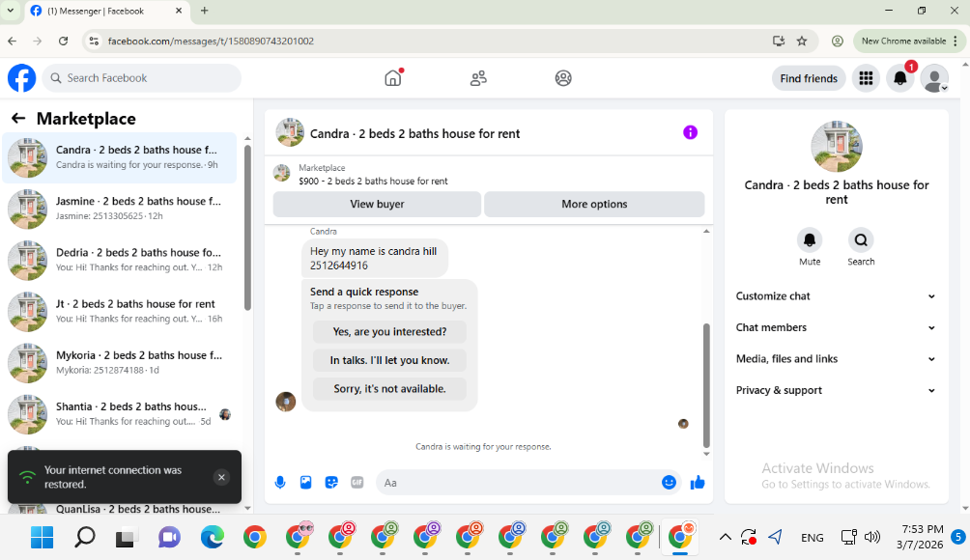Open the Mykoria conversation
This screenshot has height=560, width=970.
coord(120,363)
